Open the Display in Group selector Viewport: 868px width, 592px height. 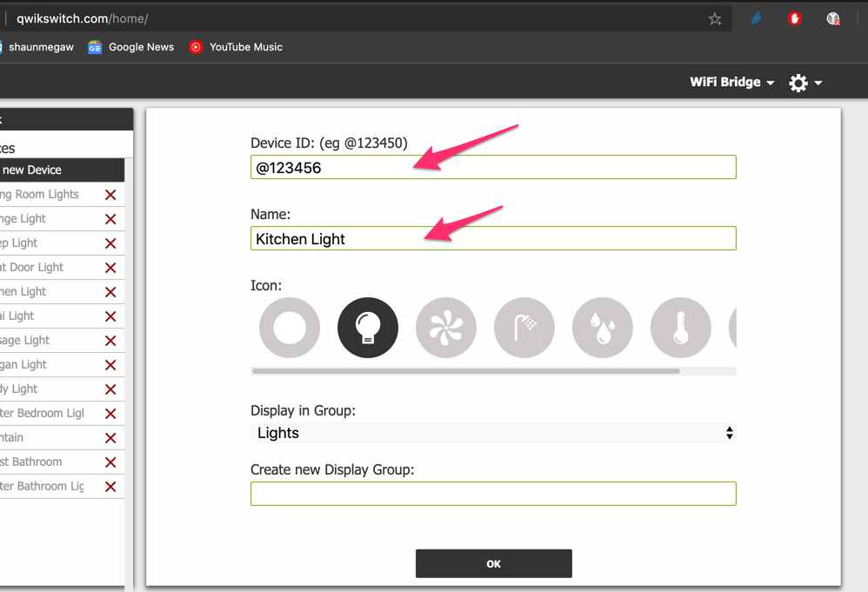click(x=493, y=433)
